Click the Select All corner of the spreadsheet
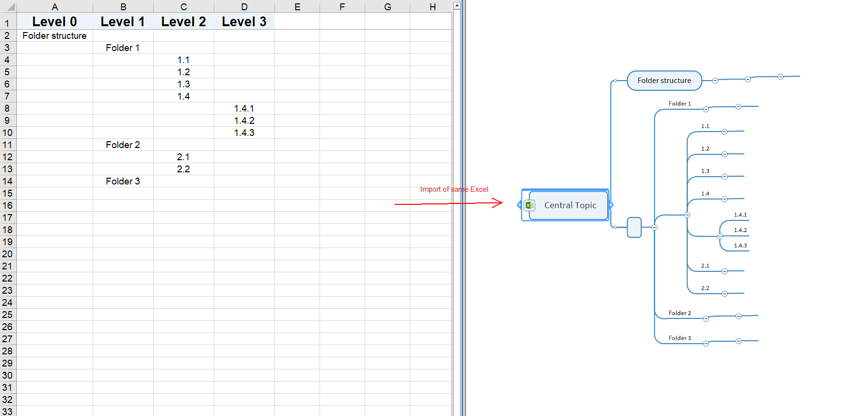The height and width of the screenshot is (416, 868). (x=8, y=6)
